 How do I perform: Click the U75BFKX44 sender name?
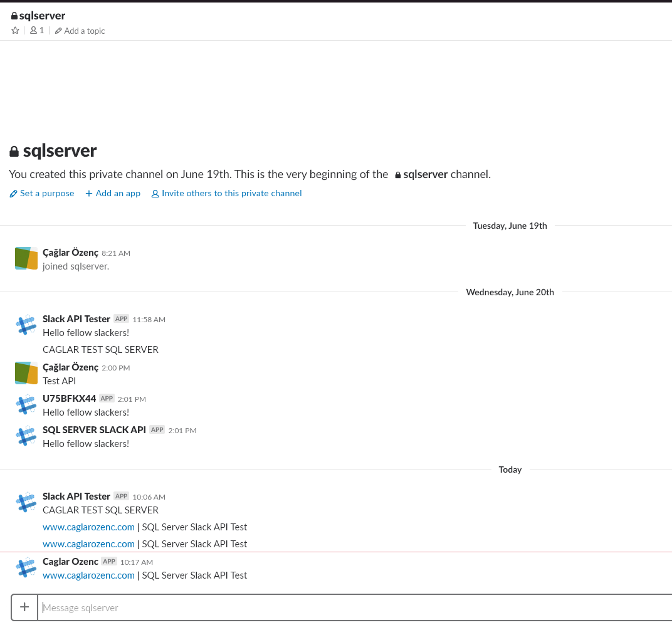pyautogui.click(x=69, y=399)
